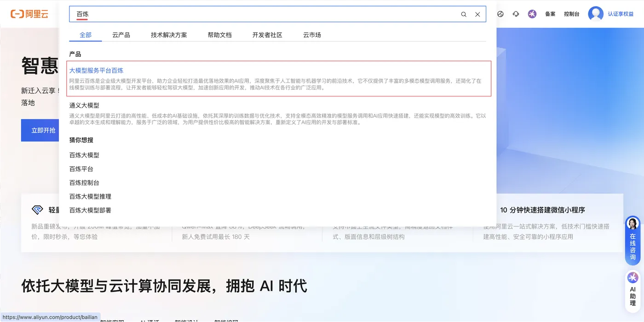Launch the AI助理 floating assistant

pos(633,289)
